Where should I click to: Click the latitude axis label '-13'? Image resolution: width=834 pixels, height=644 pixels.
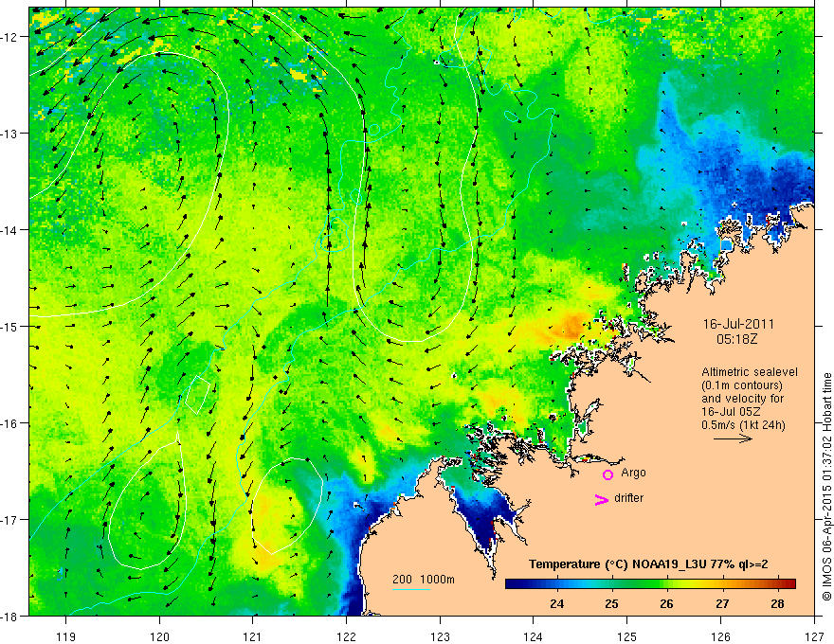click(x=10, y=134)
